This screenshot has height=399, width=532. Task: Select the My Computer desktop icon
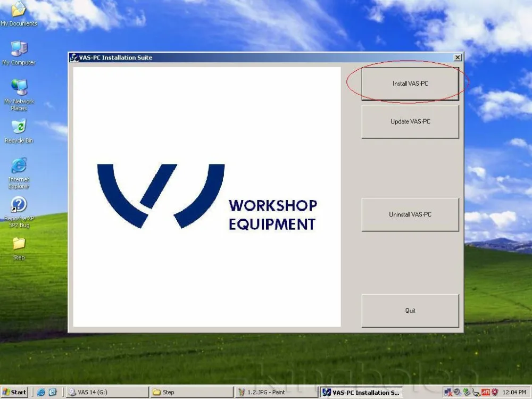click(x=19, y=53)
